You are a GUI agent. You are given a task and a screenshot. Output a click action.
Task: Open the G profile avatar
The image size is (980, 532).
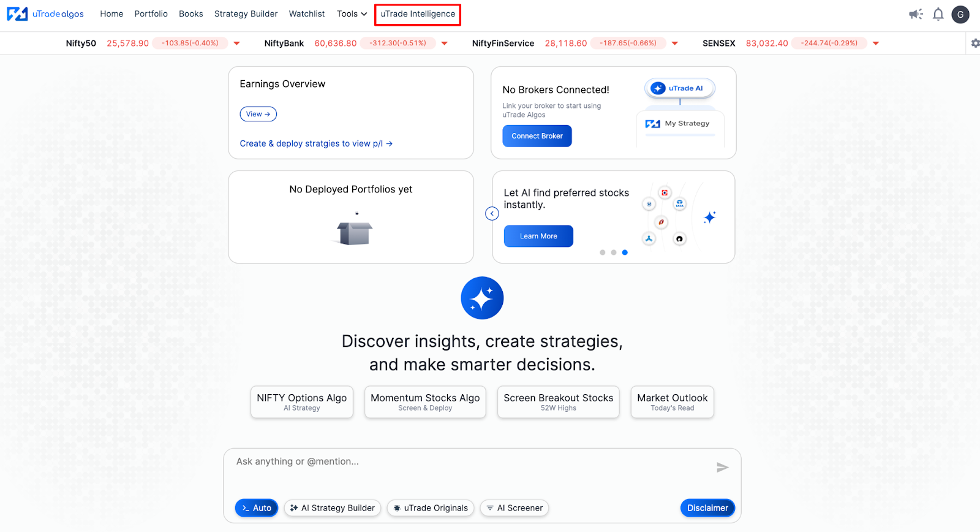pyautogui.click(x=960, y=14)
